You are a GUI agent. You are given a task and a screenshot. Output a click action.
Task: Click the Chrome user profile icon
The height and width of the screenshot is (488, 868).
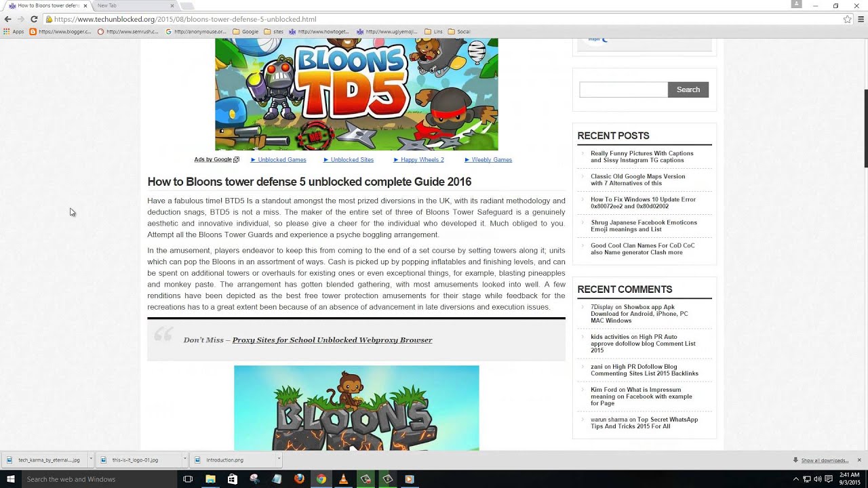tap(796, 4)
